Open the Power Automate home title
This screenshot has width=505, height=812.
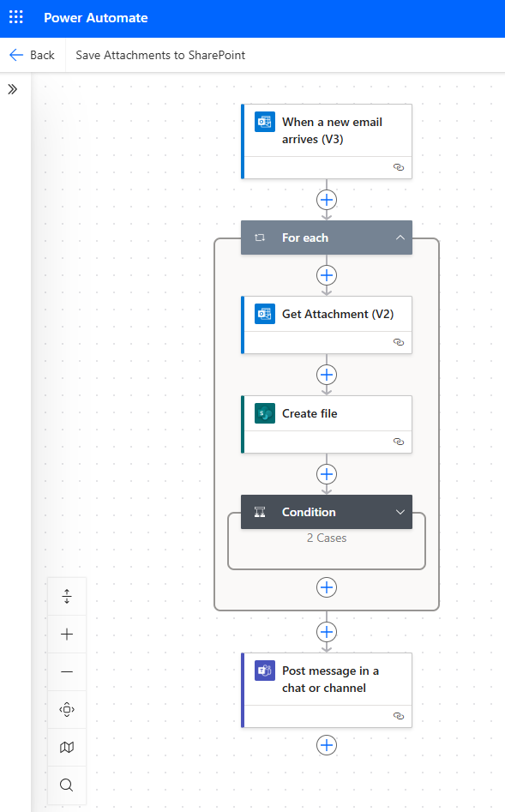pyautogui.click(x=95, y=18)
